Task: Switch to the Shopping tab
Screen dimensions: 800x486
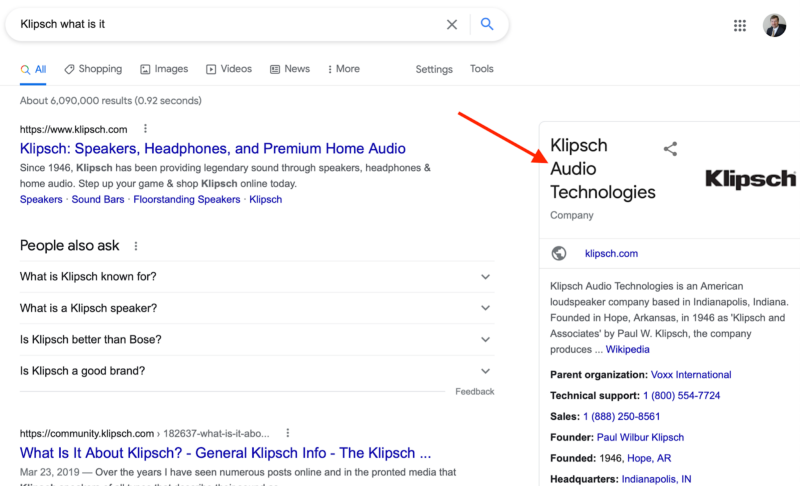Action: pyautogui.click(x=93, y=69)
